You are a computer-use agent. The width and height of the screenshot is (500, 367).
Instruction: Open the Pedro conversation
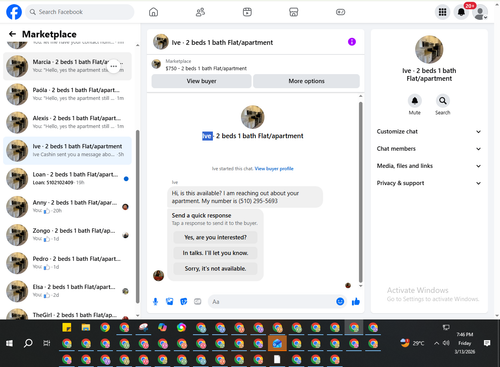click(x=67, y=263)
